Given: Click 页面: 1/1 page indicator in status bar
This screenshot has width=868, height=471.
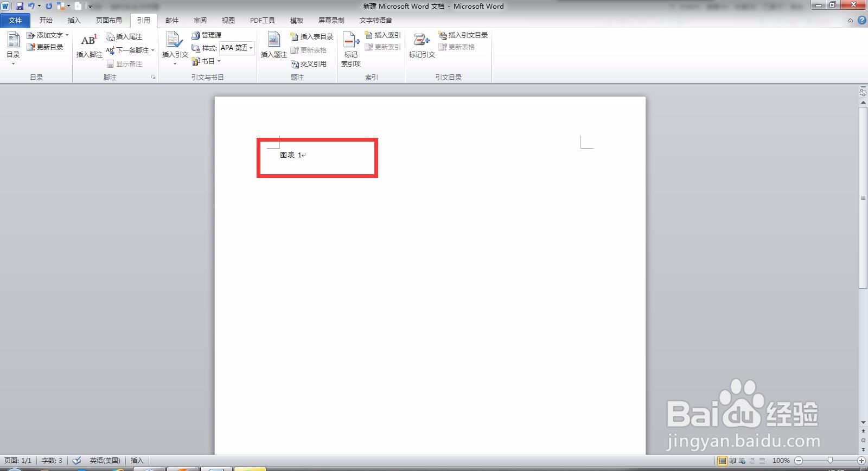Looking at the screenshot, I should [18, 461].
